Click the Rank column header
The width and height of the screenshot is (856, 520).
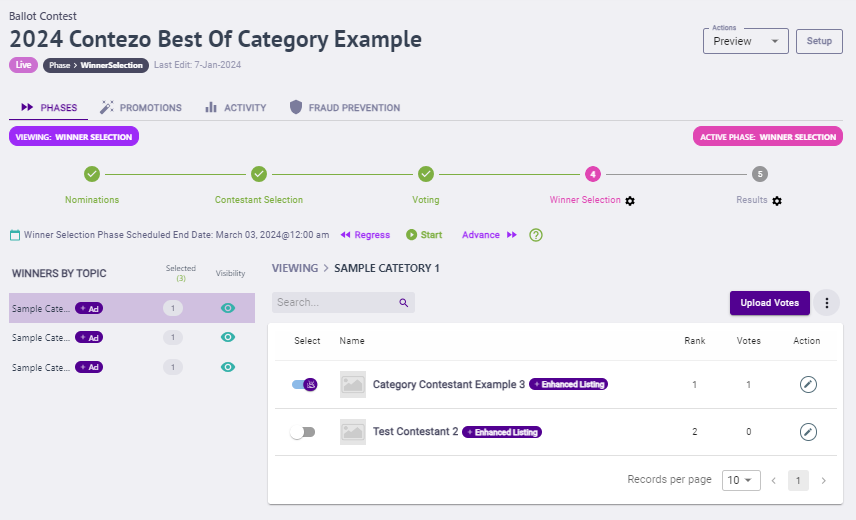(x=694, y=340)
